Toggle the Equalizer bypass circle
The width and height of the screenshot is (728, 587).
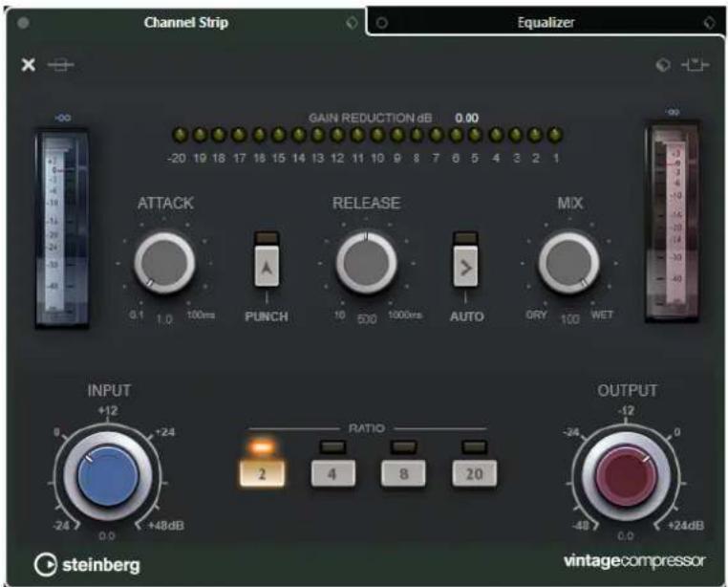381,22
